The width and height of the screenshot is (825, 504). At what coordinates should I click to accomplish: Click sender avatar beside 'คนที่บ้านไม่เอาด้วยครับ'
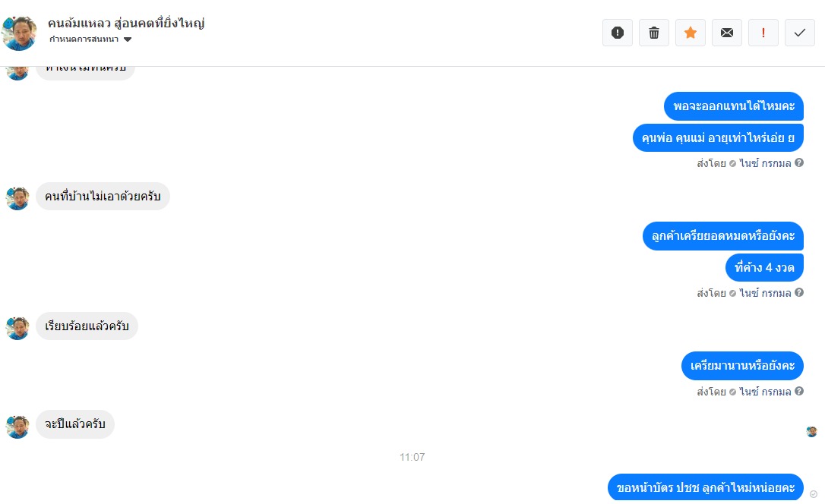pos(17,198)
